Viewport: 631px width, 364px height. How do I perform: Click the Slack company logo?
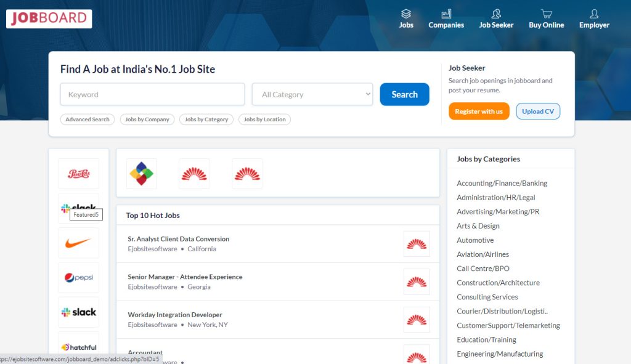click(78, 312)
